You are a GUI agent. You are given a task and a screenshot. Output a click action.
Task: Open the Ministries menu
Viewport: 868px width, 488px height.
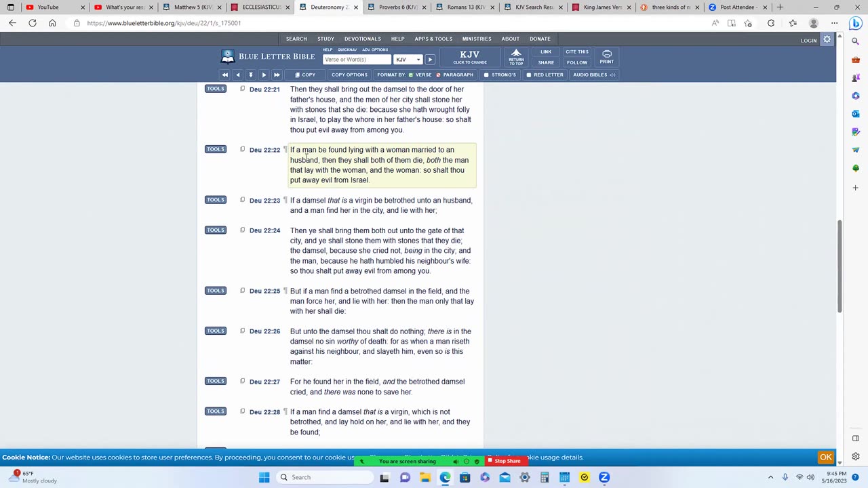pyautogui.click(x=477, y=39)
